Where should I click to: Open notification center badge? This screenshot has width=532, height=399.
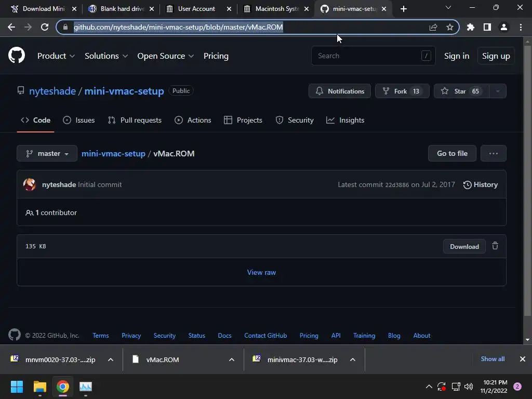[x=517, y=387]
